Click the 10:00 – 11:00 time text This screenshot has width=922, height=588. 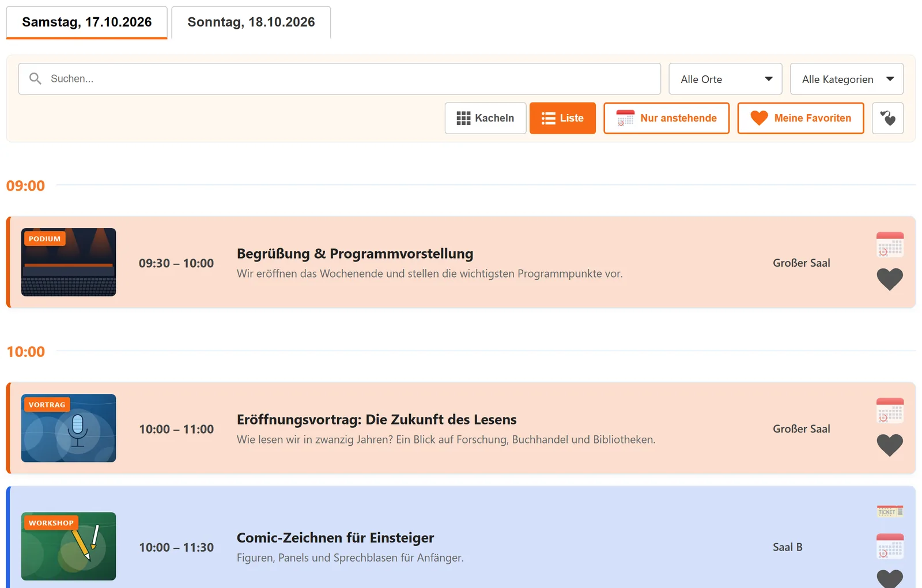(176, 429)
